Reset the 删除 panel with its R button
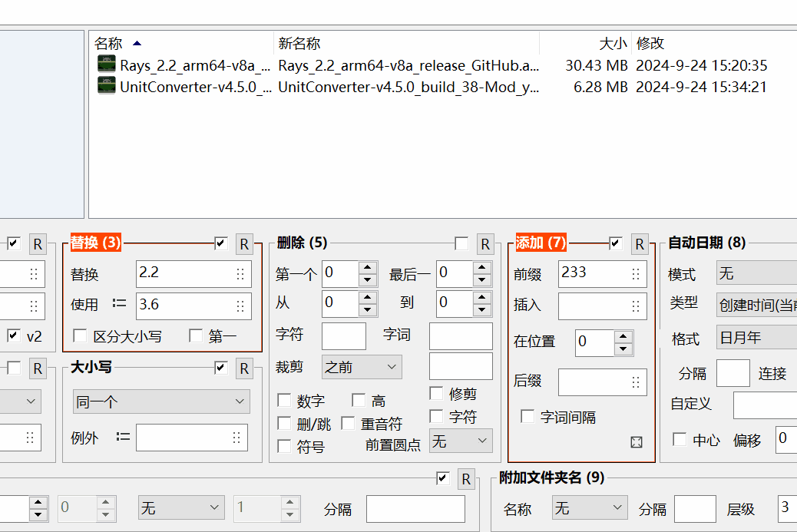Screen dimensions: 797x532 pyautogui.click(x=485, y=243)
